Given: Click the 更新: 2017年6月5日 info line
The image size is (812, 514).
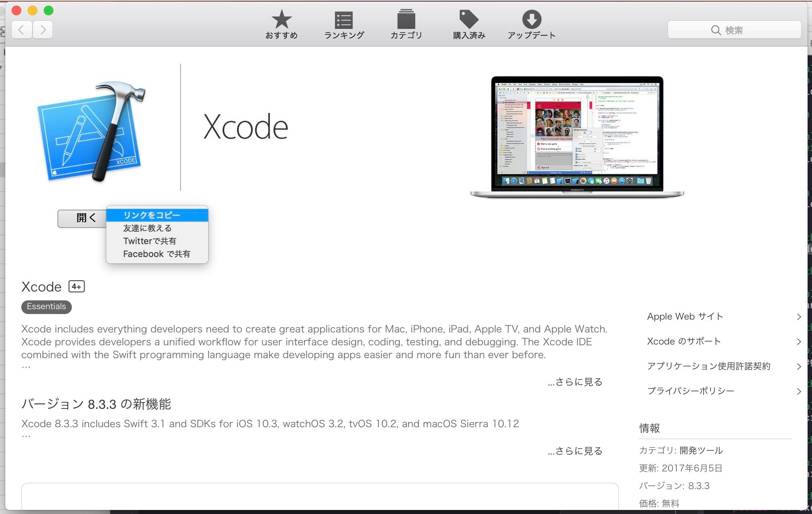Looking at the screenshot, I should coord(680,468).
